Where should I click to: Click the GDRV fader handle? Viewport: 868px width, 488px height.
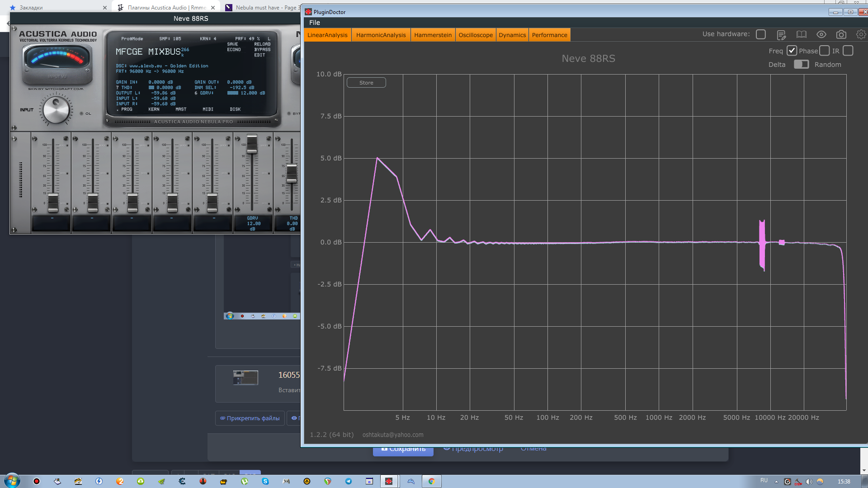point(252,144)
